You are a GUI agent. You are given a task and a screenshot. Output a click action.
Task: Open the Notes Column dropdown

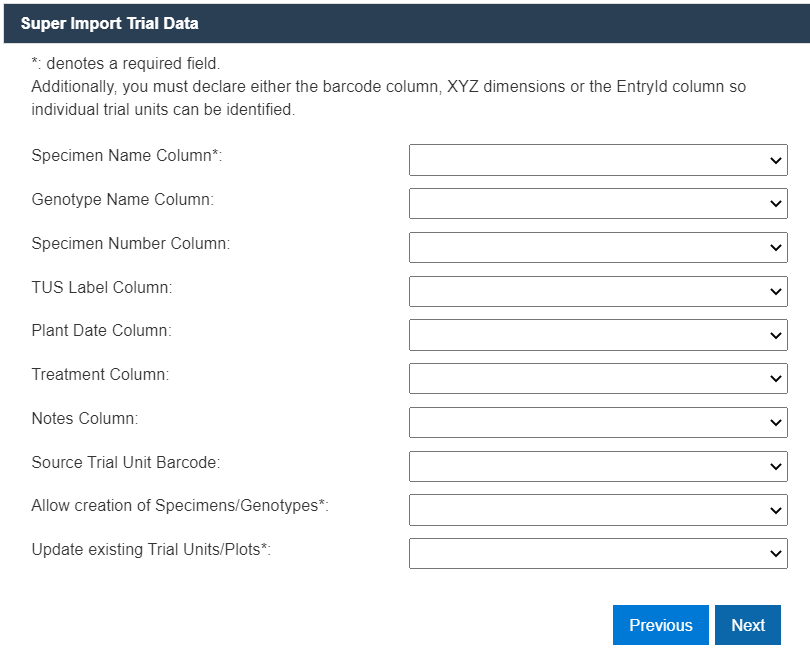pyautogui.click(x=598, y=422)
